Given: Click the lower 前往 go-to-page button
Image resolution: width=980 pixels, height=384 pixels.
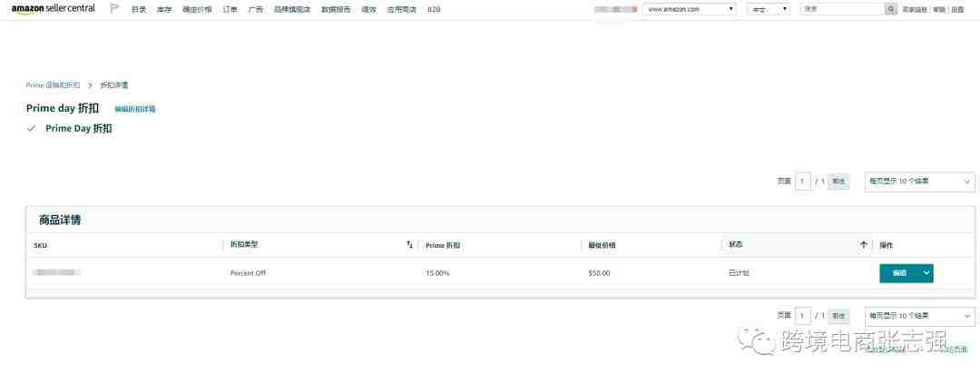Looking at the screenshot, I should pyautogui.click(x=838, y=316).
